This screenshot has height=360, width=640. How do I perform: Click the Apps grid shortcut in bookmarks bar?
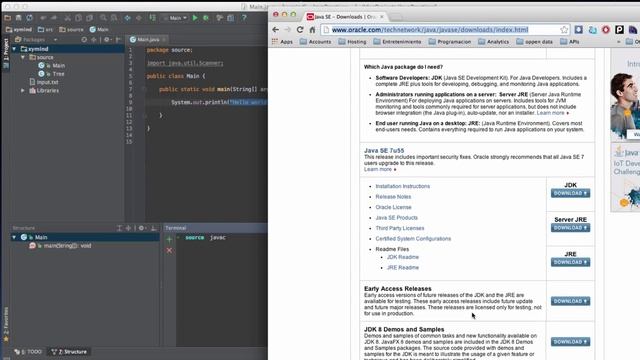pos(282,42)
